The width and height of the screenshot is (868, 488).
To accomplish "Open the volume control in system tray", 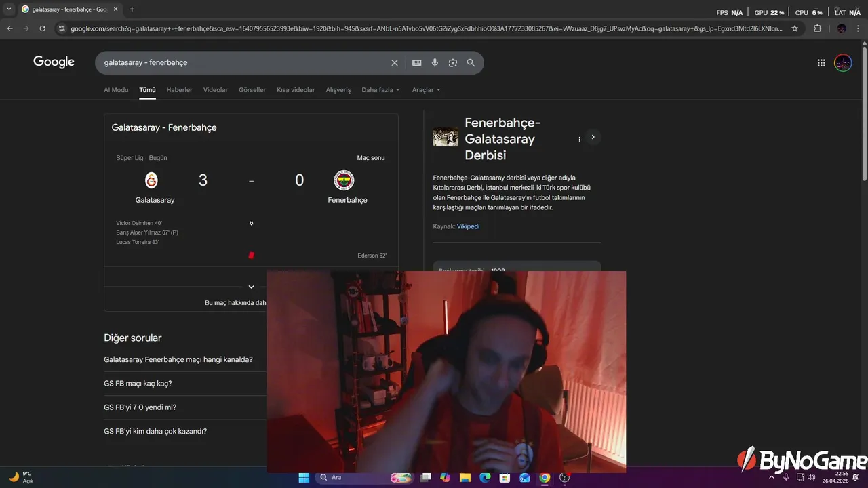I will point(812,477).
